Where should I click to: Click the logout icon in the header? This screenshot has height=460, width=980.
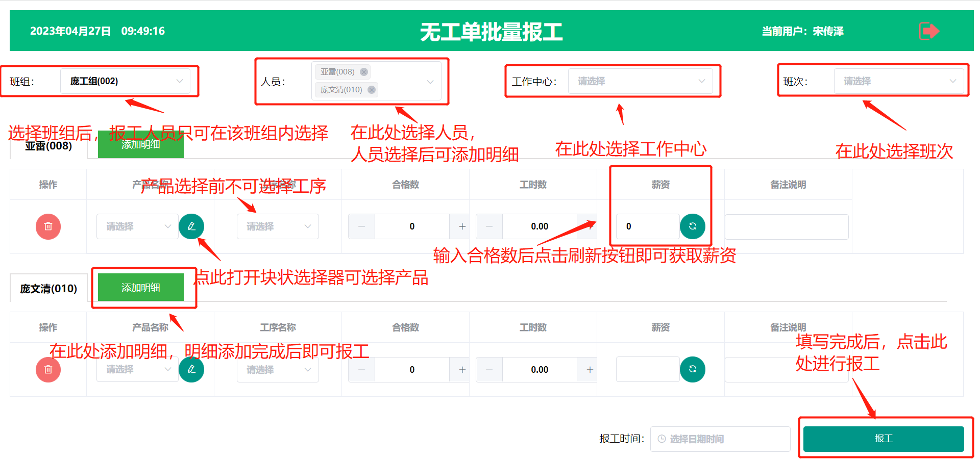pyautogui.click(x=929, y=31)
